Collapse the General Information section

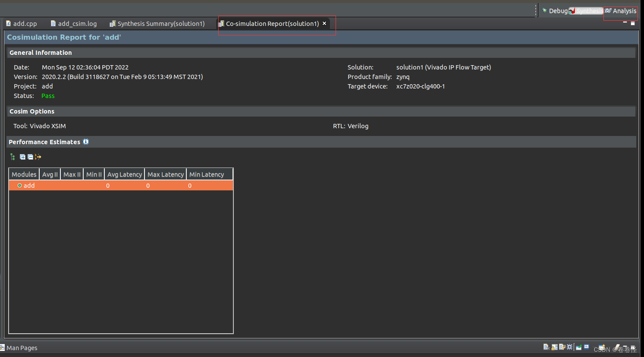(41, 52)
